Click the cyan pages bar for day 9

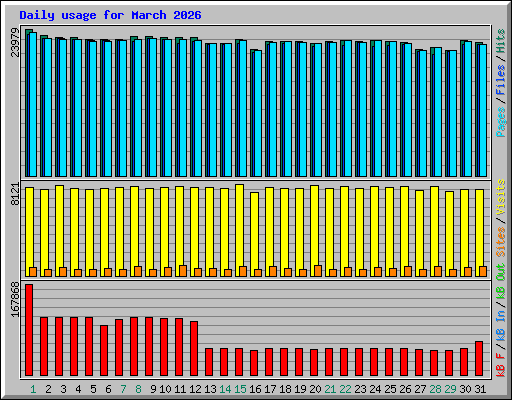point(153,107)
